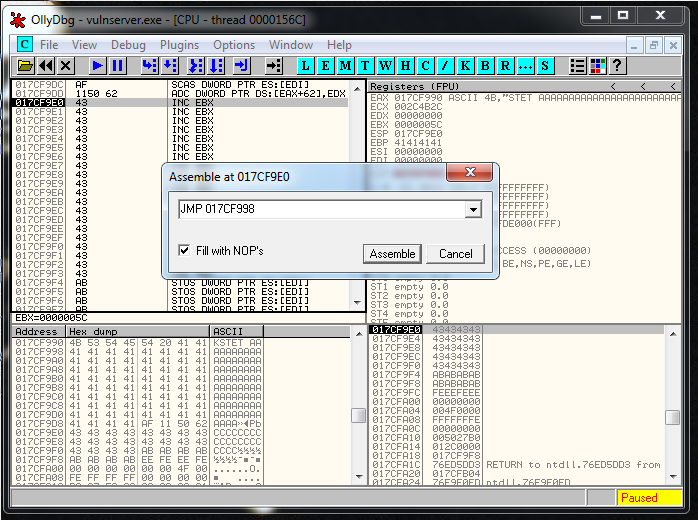
Task: Open the Options menu
Action: (234, 45)
